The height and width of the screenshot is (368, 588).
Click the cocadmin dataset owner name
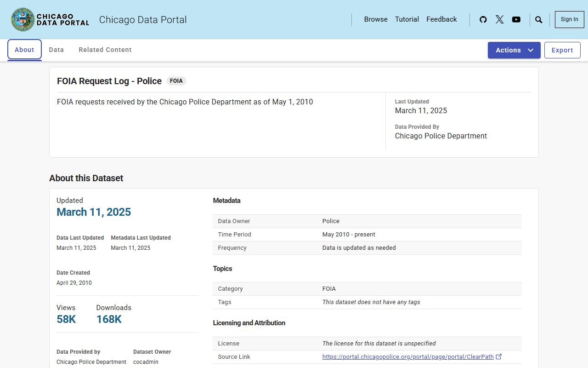pyautogui.click(x=146, y=362)
